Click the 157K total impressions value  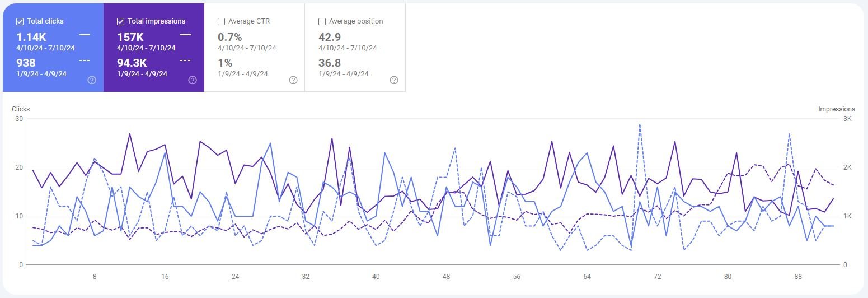(x=130, y=37)
